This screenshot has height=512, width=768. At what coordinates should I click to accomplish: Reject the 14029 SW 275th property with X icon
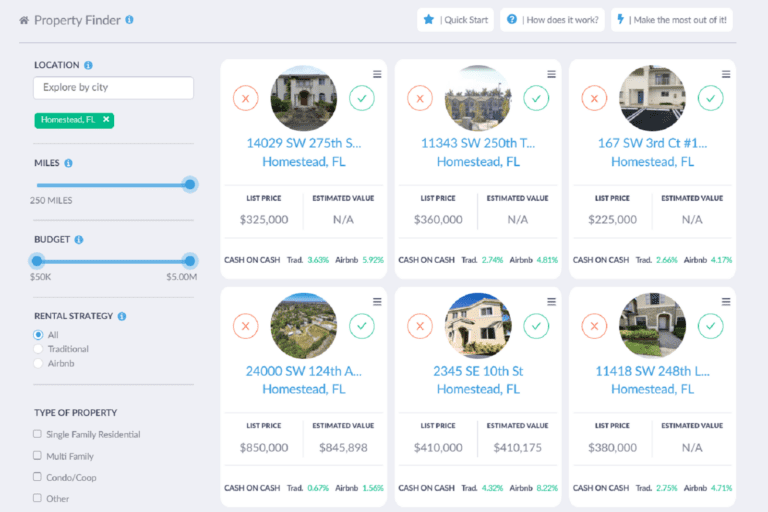pos(246,98)
